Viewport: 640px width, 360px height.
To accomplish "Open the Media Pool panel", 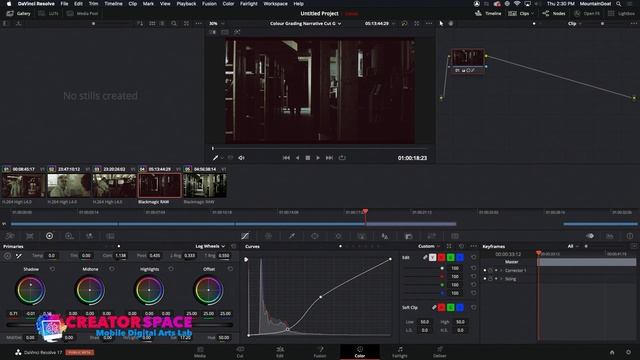I will [x=83, y=13].
